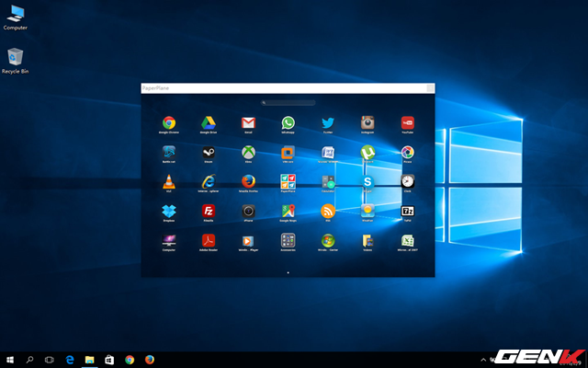Open Google Chrome in the PaperPlane launcher
Screen dimensions: 588x368
tap(168, 123)
